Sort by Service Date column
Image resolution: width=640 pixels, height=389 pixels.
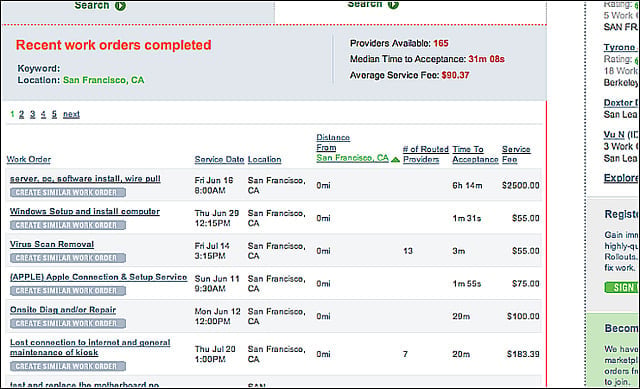click(219, 159)
